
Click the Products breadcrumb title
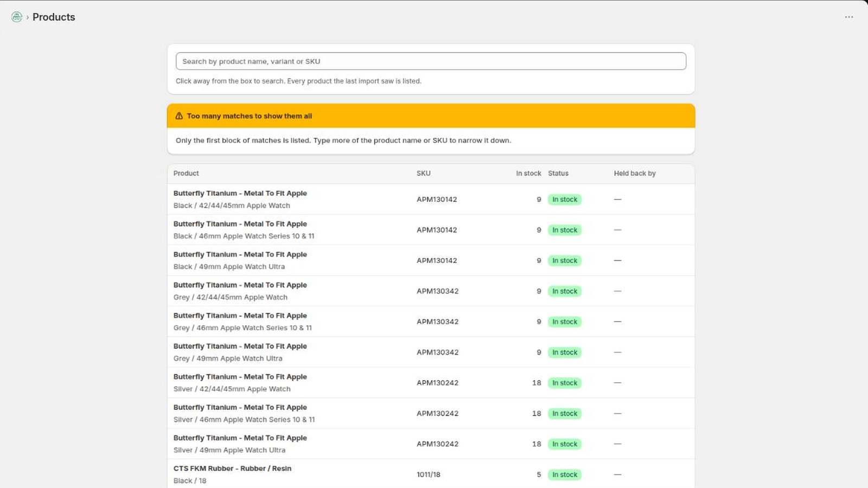pyautogui.click(x=54, y=17)
